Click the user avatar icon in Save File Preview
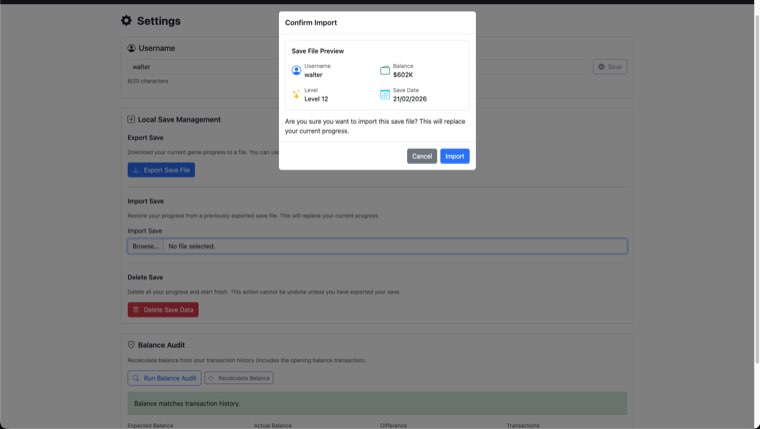The height and width of the screenshot is (429, 760). click(296, 70)
